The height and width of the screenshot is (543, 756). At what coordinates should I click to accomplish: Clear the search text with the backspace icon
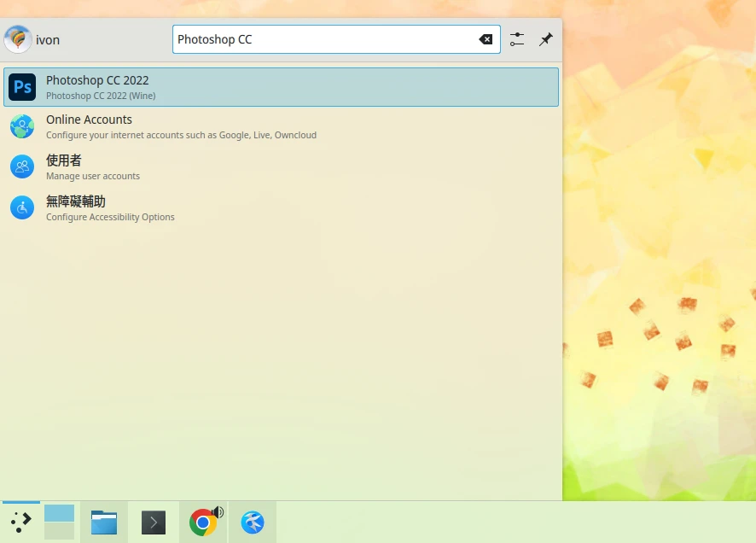coord(486,39)
